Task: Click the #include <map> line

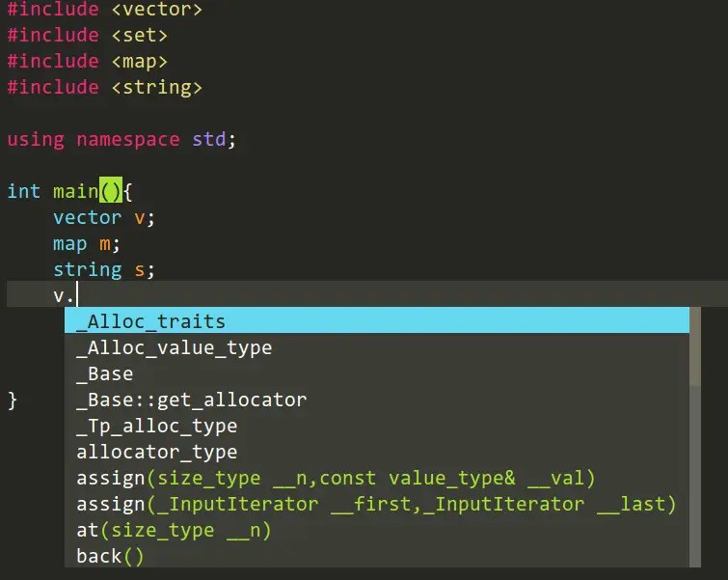Action: (88, 61)
